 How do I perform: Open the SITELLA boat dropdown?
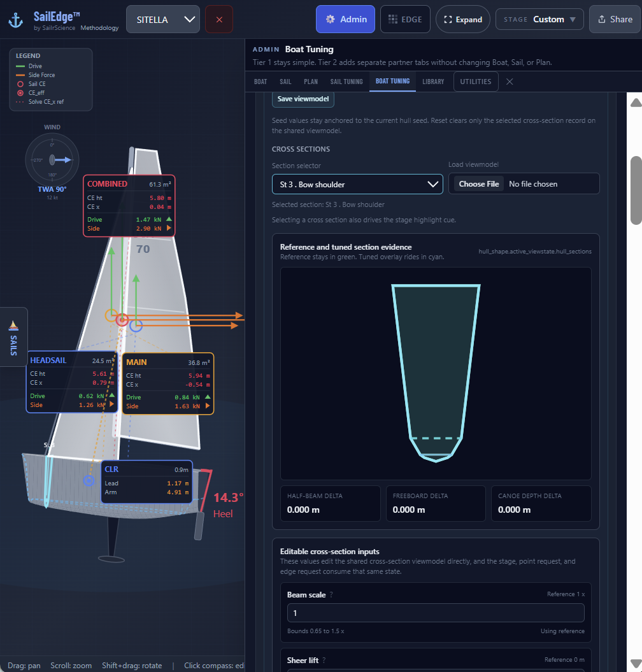coord(163,19)
